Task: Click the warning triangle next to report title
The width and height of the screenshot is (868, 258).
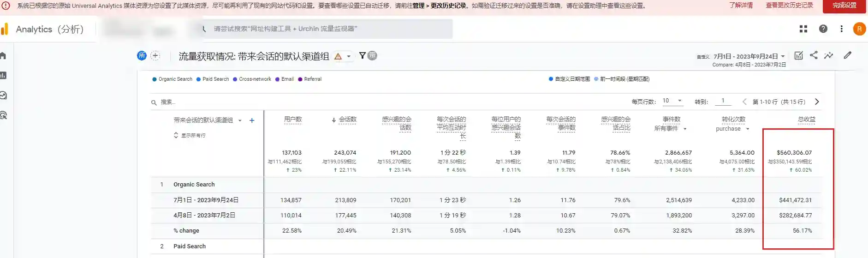Action: [338, 56]
